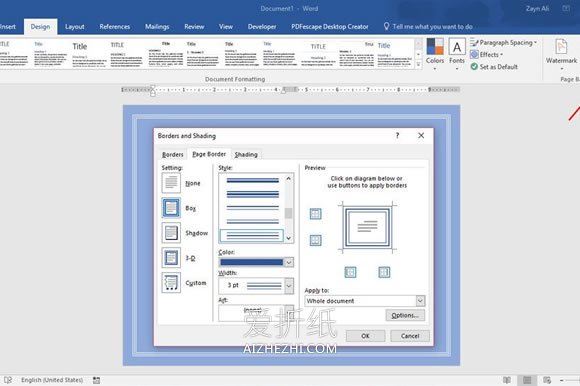Viewport: 580px width, 386px height.
Task: Click Tell me what you want to do
Action: (428, 27)
